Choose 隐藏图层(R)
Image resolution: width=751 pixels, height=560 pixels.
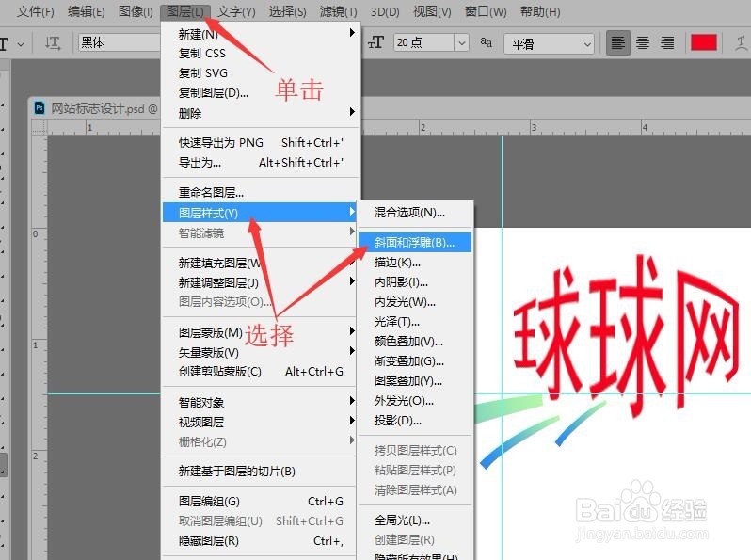261,541
